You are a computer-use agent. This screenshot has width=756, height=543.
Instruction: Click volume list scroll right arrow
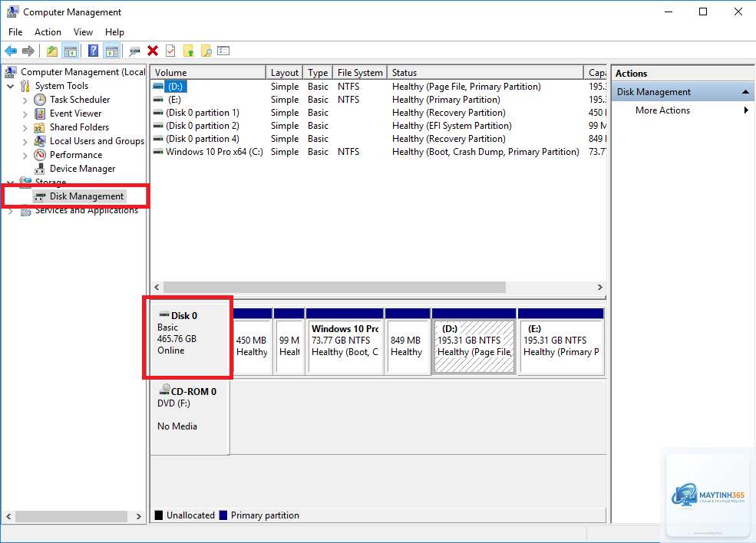pos(599,287)
